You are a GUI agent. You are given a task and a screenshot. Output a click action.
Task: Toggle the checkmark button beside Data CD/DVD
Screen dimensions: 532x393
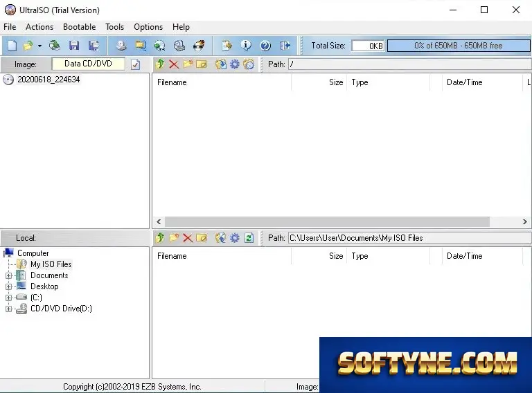tap(135, 64)
